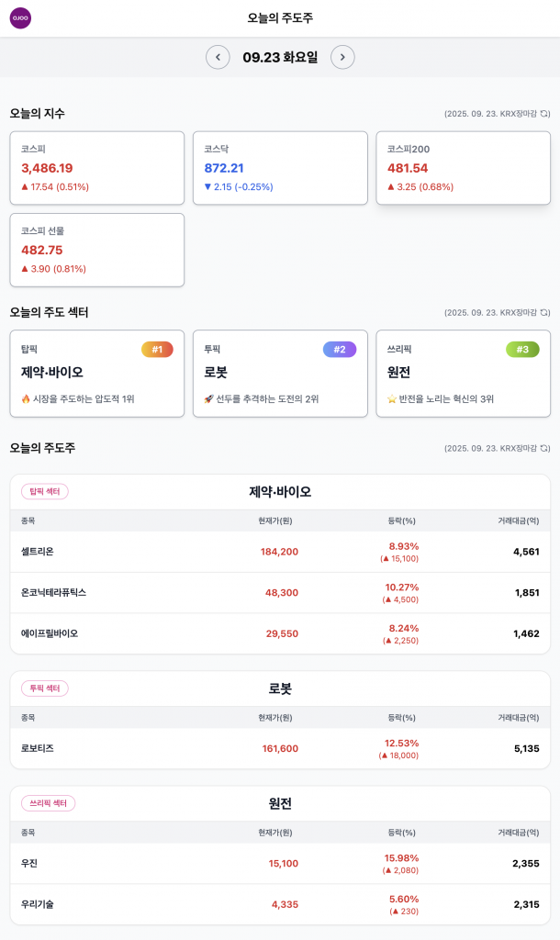Click the OJOO logo icon
The image size is (560, 940).
[20, 18]
